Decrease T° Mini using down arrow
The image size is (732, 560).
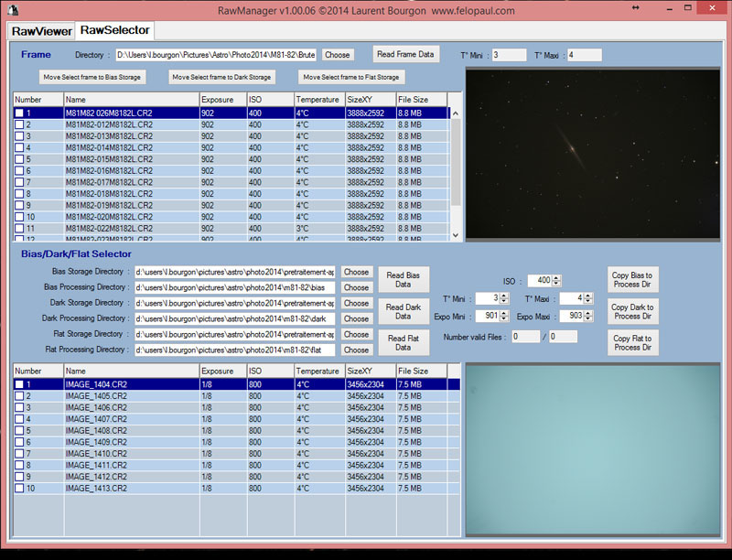point(505,301)
